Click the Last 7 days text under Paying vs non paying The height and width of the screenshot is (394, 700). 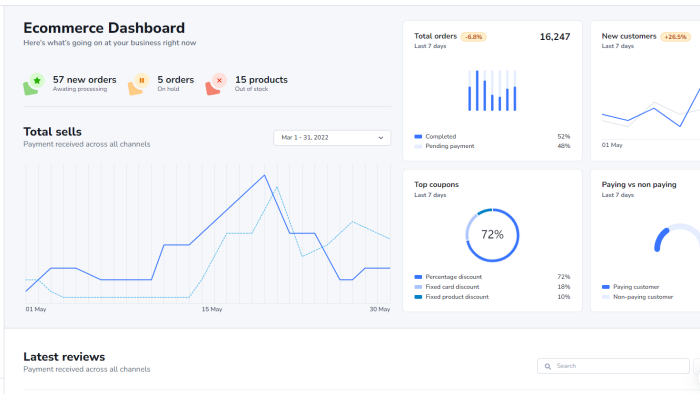pyautogui.click(x=617, y=195)
